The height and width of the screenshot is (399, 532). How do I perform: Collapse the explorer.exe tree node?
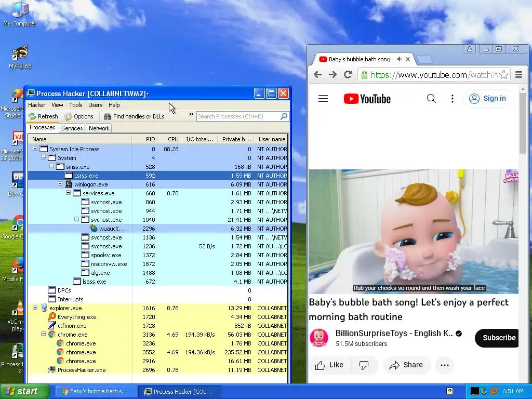35,308
